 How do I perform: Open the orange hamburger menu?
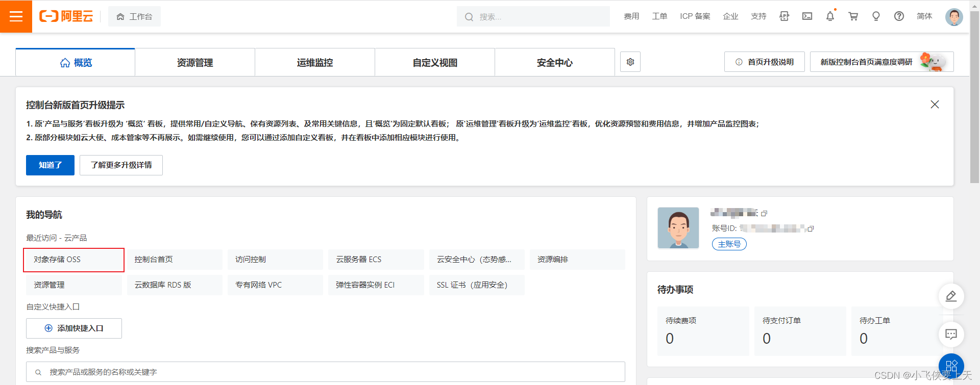click(16, 16)
